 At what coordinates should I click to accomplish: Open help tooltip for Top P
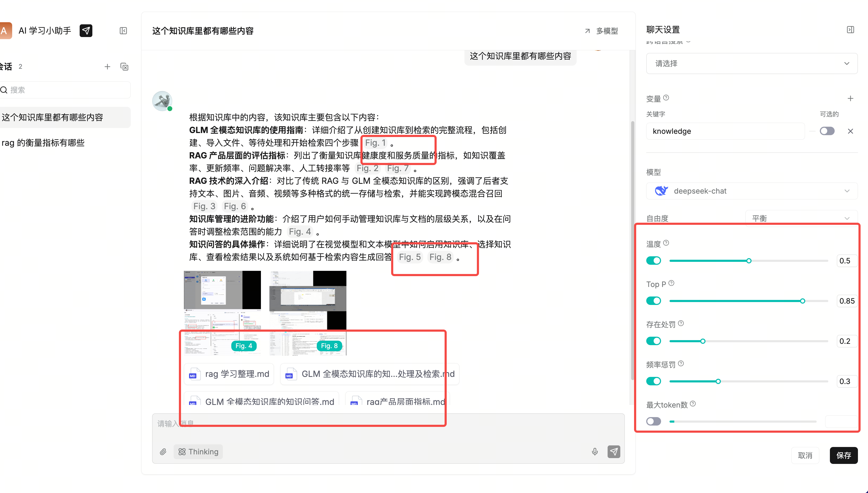pos(671,283)
